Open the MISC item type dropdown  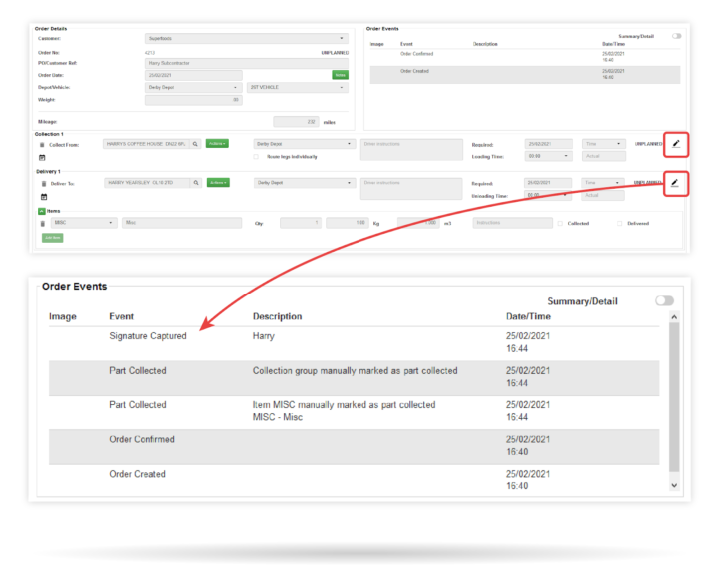pos(84,223)
